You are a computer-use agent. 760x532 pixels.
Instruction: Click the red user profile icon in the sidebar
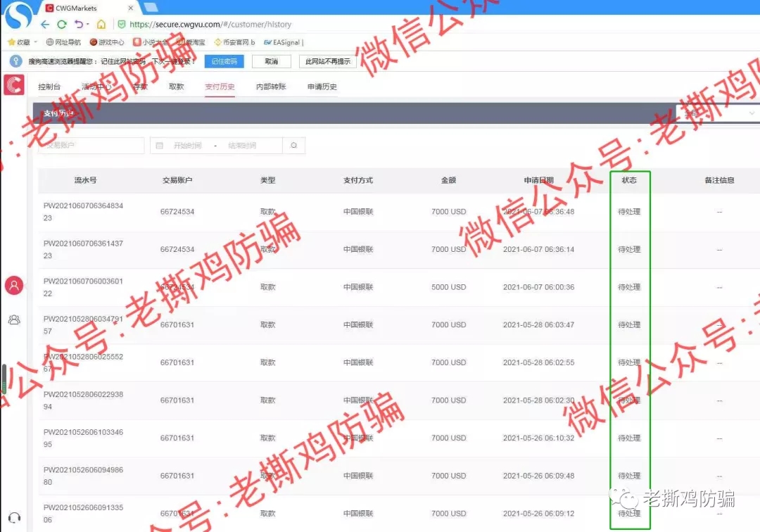pyautogui.click(x=14, y=286)
